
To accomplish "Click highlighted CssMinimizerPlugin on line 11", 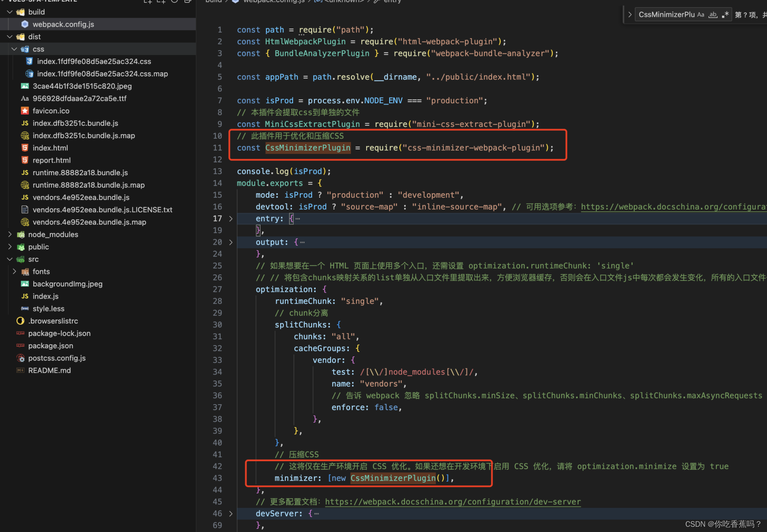I will point(308,148).
